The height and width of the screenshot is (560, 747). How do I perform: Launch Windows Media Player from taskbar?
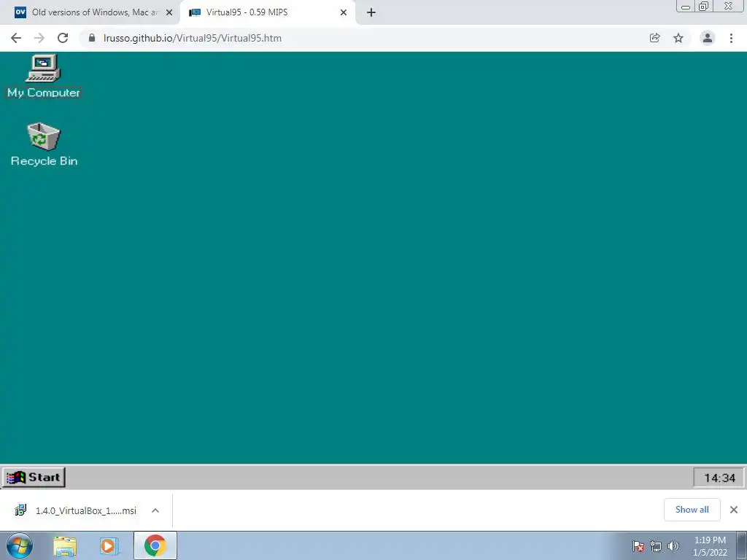tap(108, 546)
